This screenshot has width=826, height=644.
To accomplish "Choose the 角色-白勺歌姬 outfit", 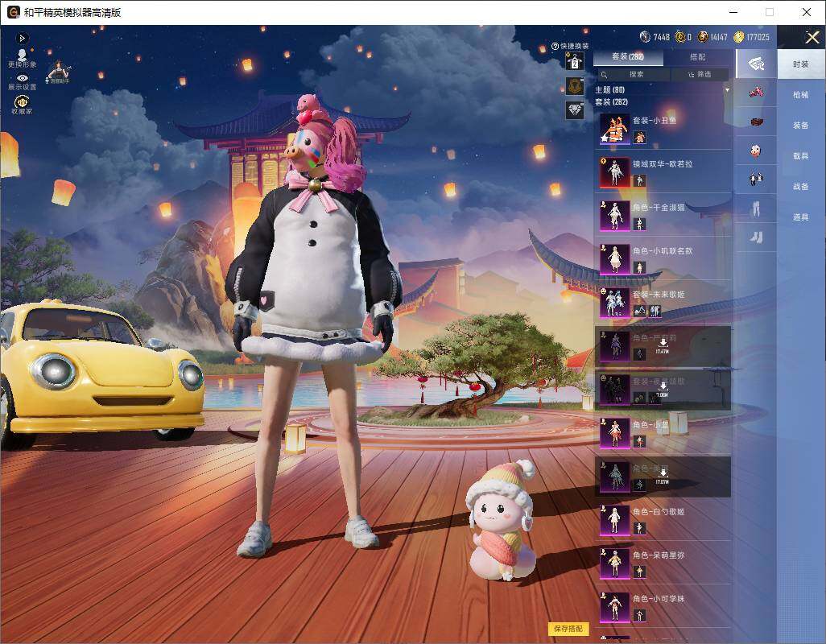I will 663,520.
